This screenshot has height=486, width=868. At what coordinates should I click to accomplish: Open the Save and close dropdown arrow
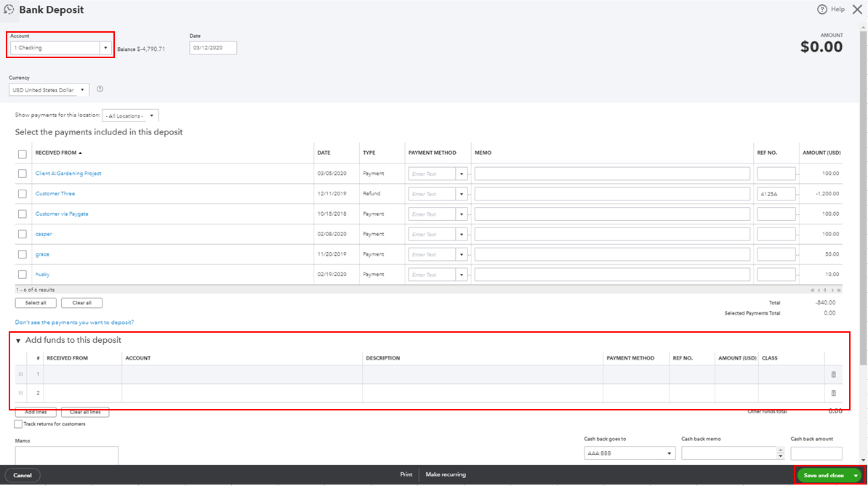coord(856,476)
